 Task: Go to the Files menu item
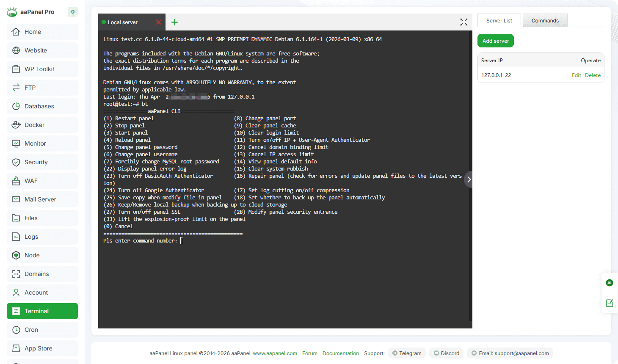coord(31,218)
